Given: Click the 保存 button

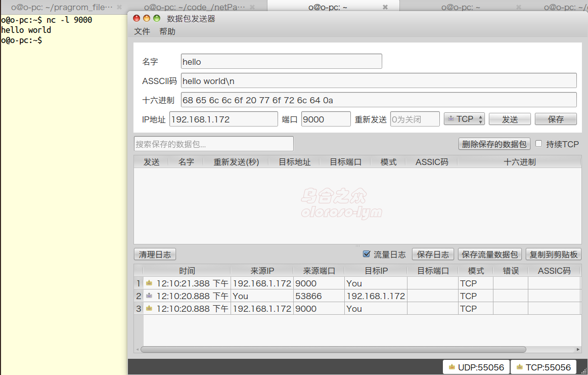Looking at the screenshot, I should coord(556,118).
